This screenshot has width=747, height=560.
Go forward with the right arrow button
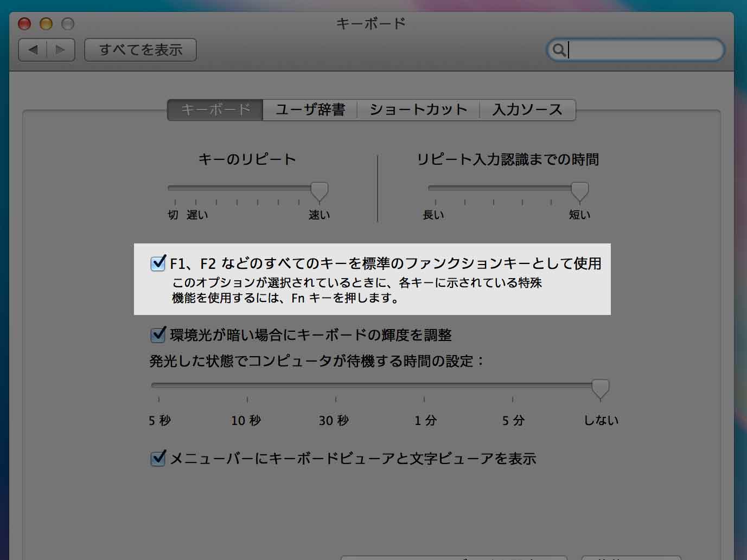pyautogui.click(x=61, y=50)
